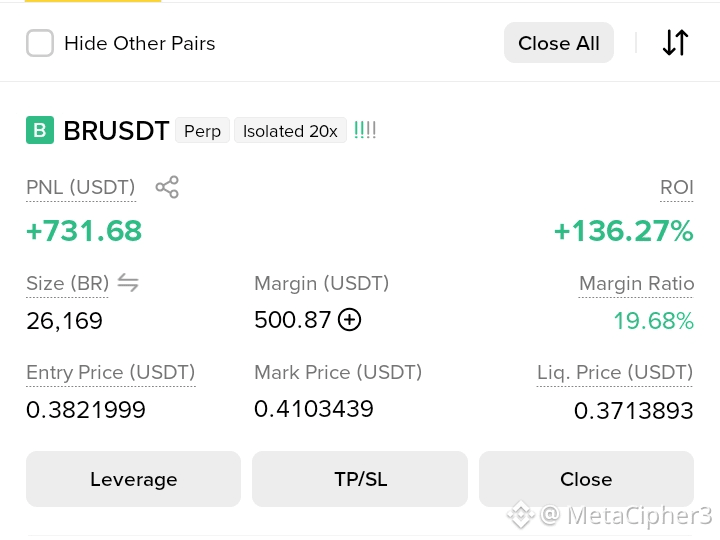
Task: Click the Size (BR) label
Action: (x=68, y=283)
